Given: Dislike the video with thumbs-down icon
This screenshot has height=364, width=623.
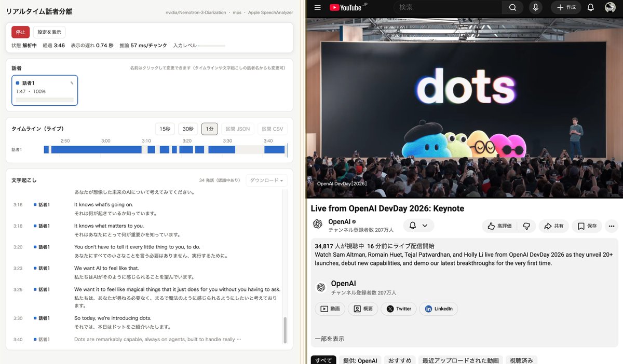Looking at the screenshot, I should pos(526,226).
